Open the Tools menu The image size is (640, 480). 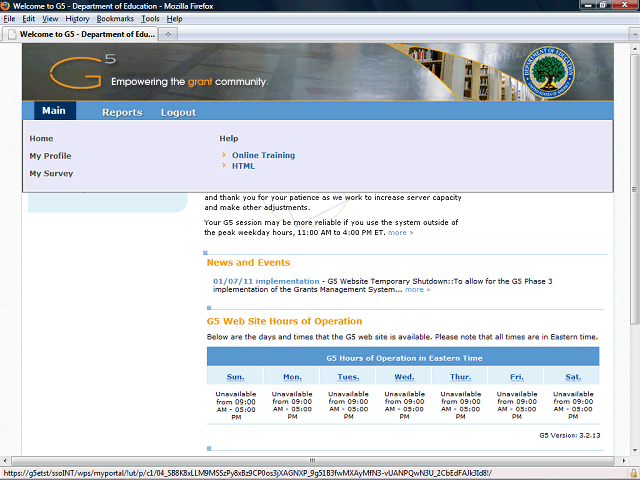[x=150, y=19]
